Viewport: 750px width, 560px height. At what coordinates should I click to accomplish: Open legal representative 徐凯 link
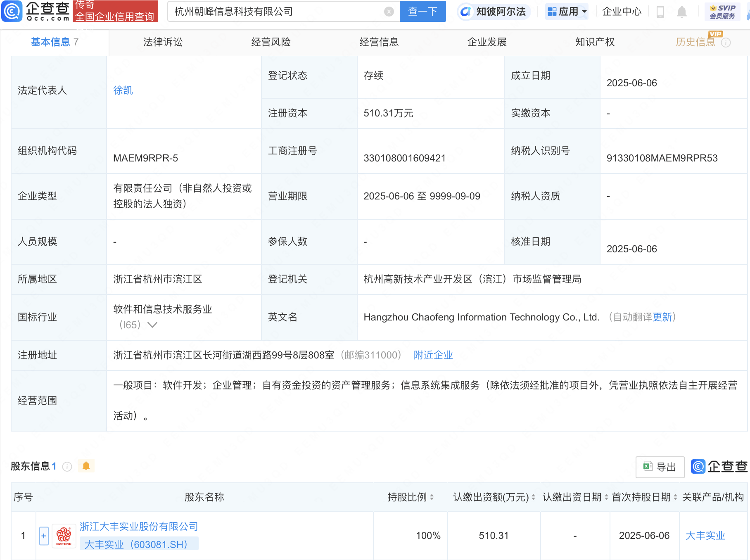(x=123, y=90)
